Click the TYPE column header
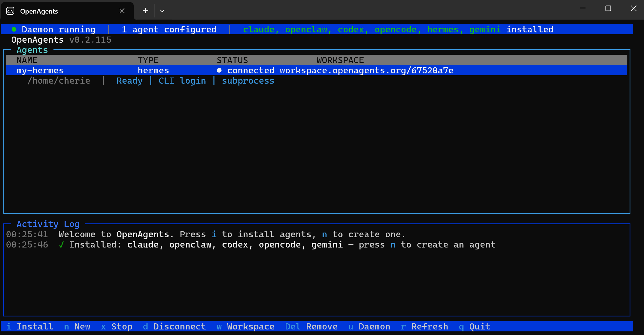 coord(148,60)
